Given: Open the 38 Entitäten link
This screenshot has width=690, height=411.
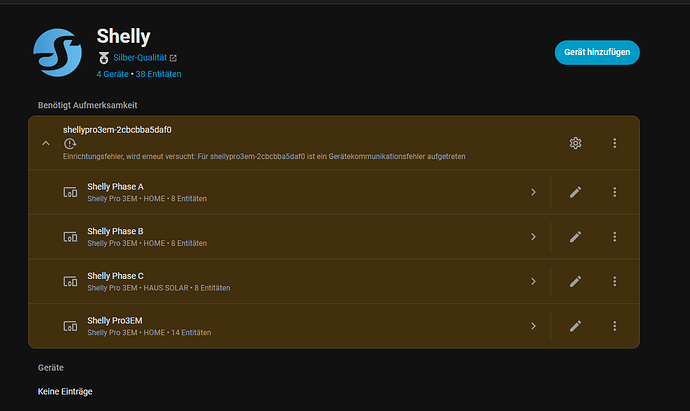Looking at the screenshot, I should 158,75.
